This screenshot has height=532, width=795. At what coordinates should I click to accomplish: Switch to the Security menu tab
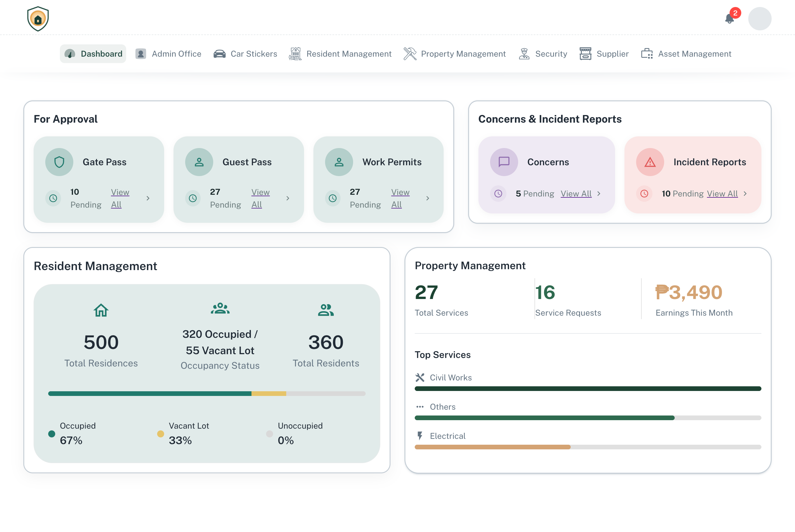(x=543, y=54)
